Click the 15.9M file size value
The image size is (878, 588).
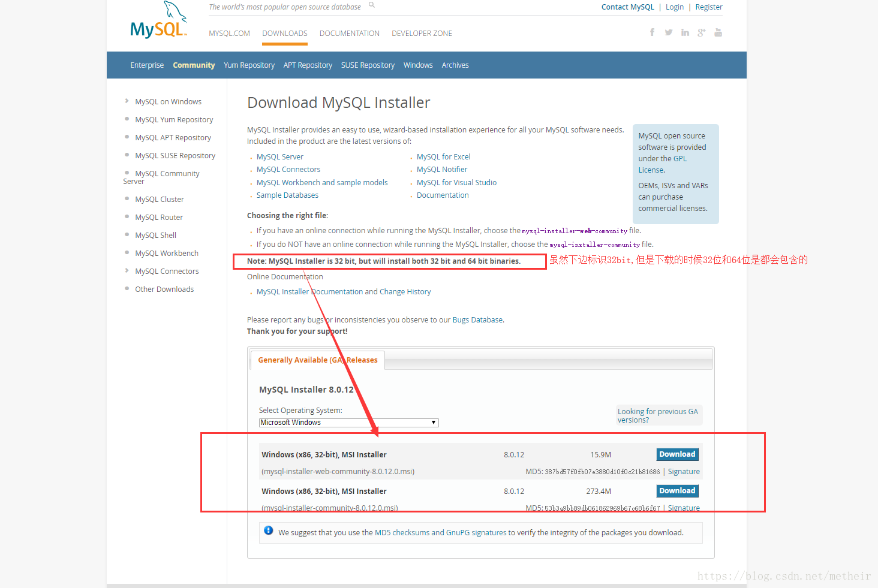[601, 455]
